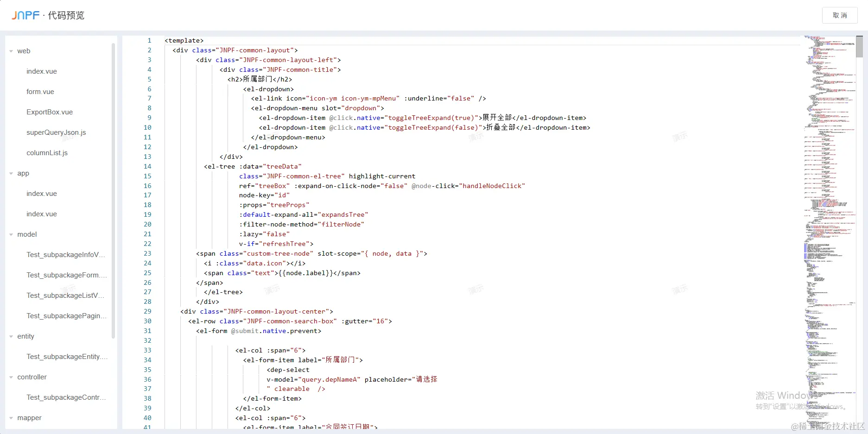Click the @submit.native.prevent el-form line
The image size is (868, 434).
pos(259,331)
